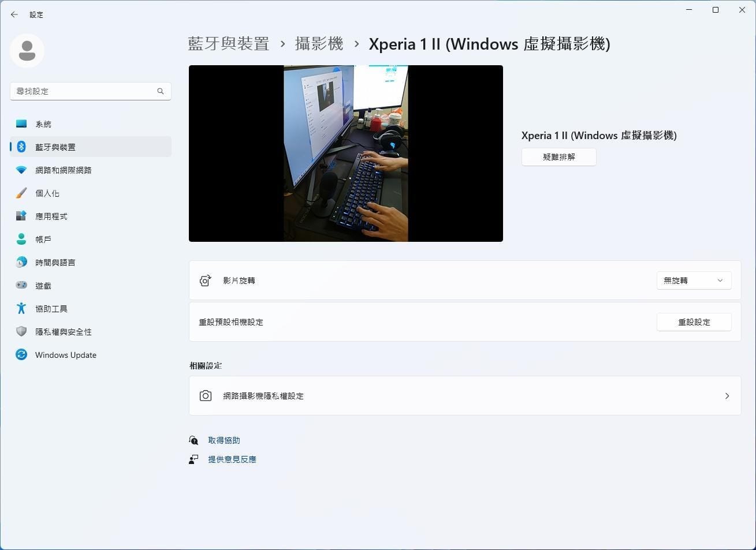Click the 系統 monitor icon
Image resolution: width=756 pixels, height=550 pixels.
tap(21, 124)
